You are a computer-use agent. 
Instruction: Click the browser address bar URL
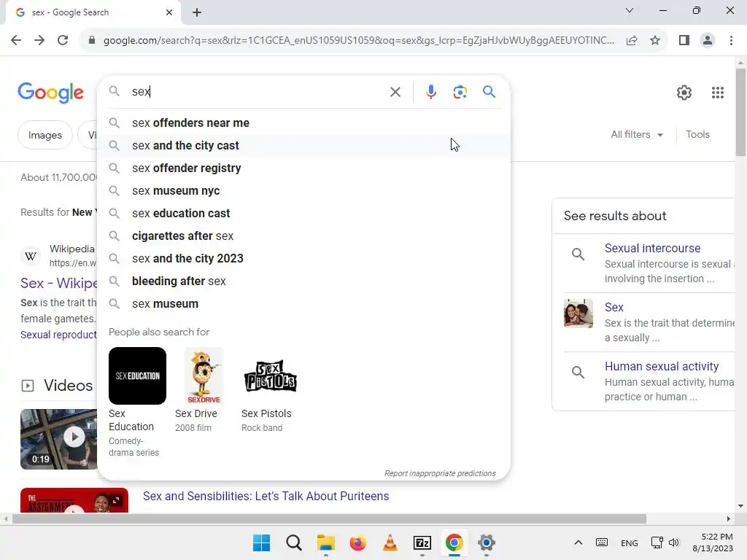click(358, 41)
